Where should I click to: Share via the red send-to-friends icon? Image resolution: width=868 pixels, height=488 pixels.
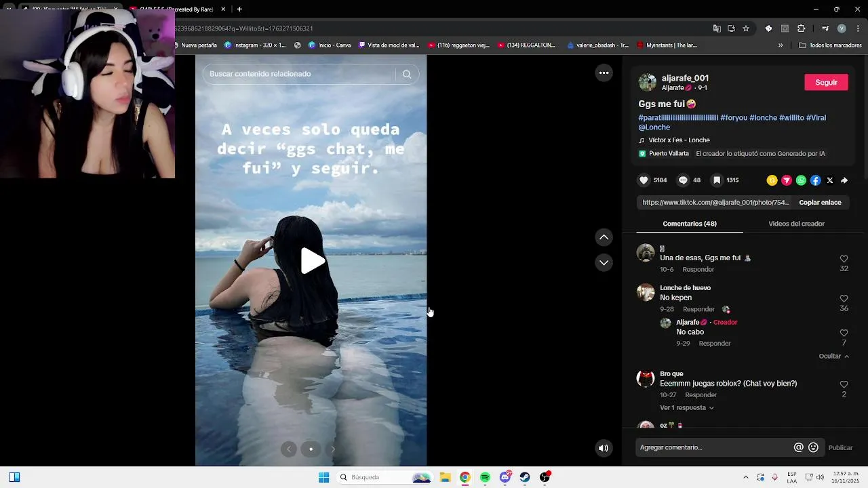coord(787,180)
